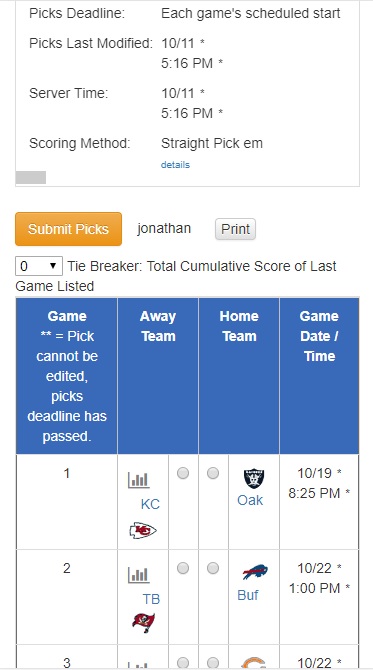Click the Buffalo Bills logo
The height and width of the screenshot is (670, 373).
(x=255, y=572)
